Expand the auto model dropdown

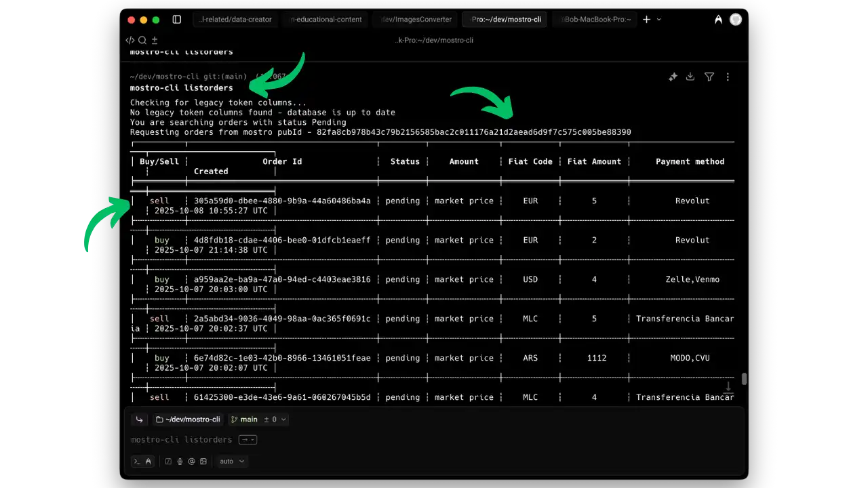(x=232, y=462)
